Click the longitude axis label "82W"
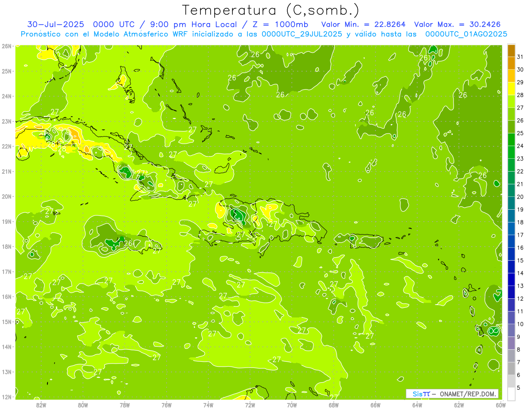532x411 pixels. pos(41,405)
